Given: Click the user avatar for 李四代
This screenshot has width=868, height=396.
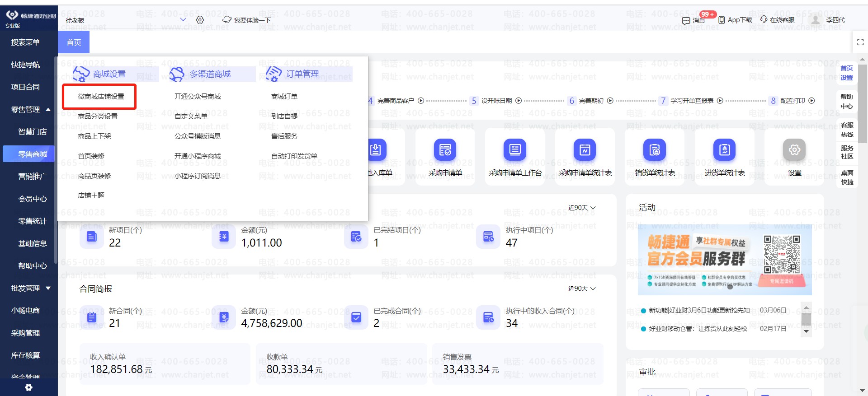Looking at the screenshot, I should click(815, 20).
